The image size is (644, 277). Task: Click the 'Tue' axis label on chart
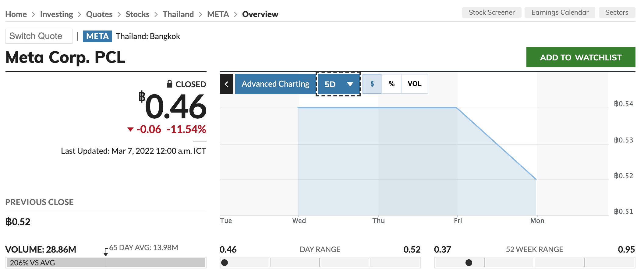coord(226,221)
